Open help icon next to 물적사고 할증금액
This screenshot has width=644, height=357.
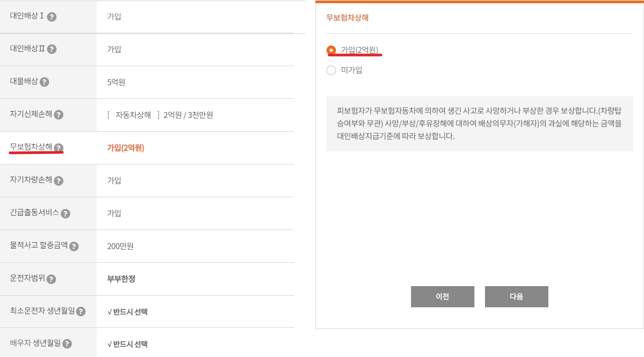(74, 246)
